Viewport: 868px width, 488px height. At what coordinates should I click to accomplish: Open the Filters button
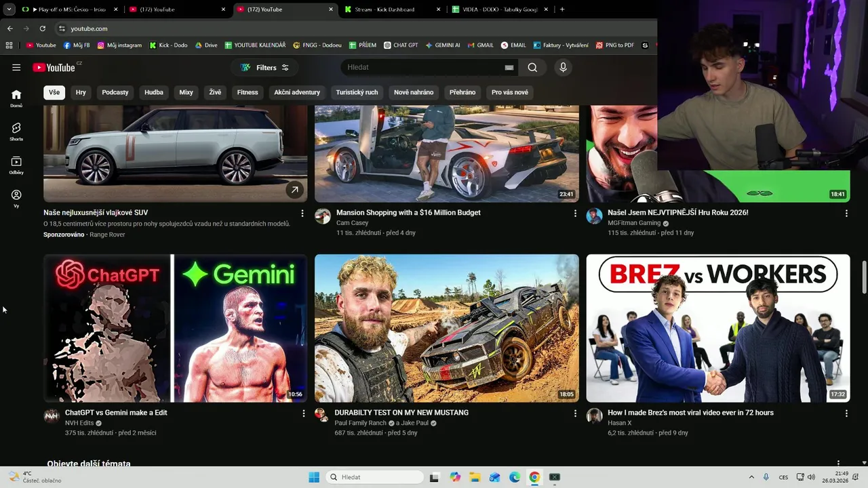(x=264, y=68)
